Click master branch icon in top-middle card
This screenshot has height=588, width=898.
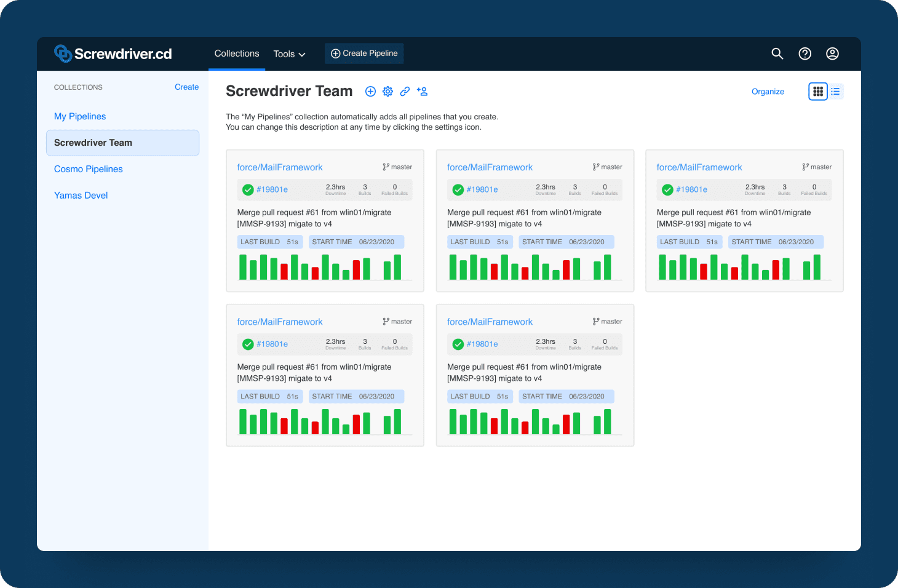click(596, 167)
